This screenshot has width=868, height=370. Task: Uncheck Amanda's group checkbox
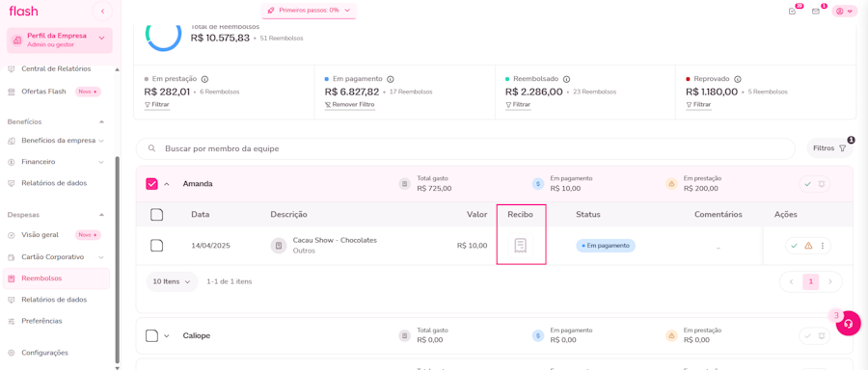tap(151, 184)
